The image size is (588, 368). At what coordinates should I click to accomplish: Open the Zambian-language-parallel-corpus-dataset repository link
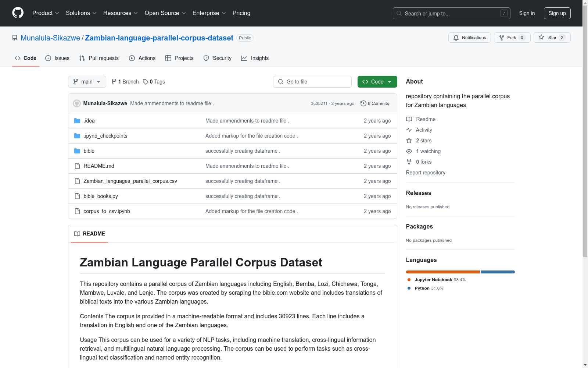159,38
